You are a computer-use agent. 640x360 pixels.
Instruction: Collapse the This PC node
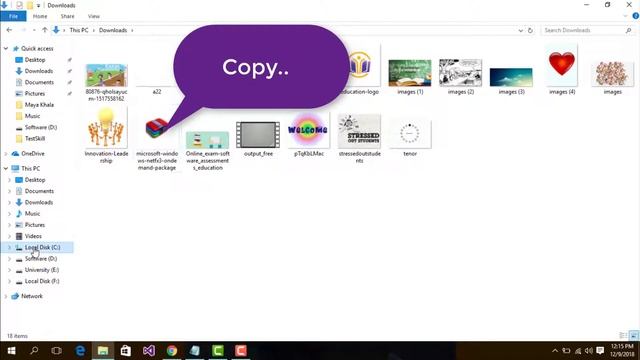click(6, 169)
